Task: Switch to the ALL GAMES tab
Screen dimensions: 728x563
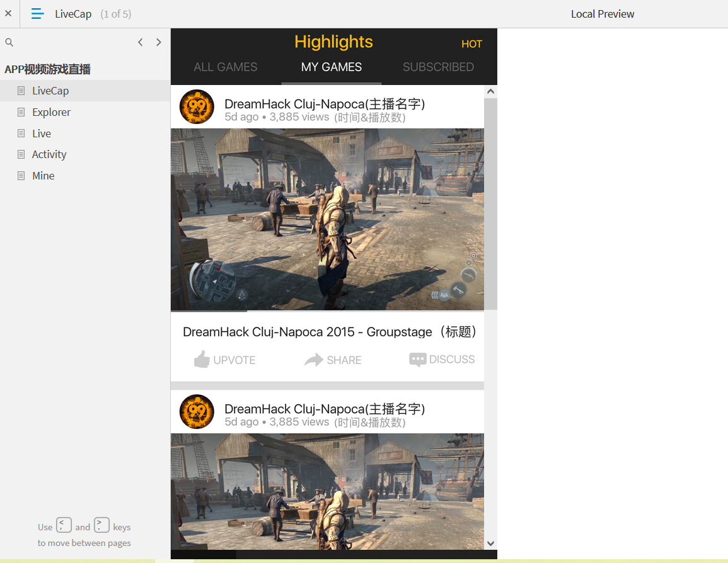Action: coord(225,67)
